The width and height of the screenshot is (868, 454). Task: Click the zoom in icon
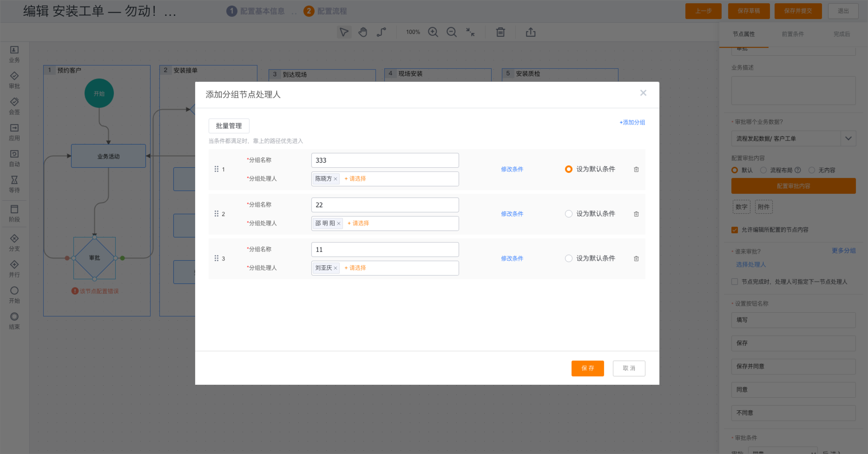click(x=433, y=32)
